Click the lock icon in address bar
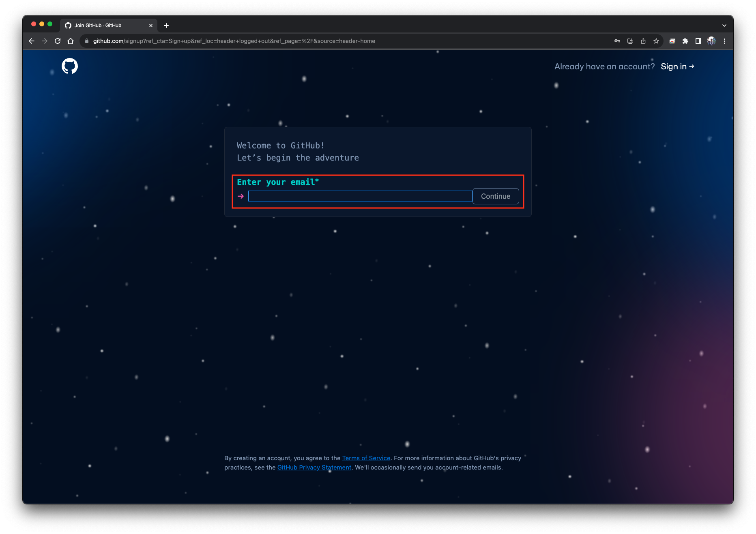This screenshot has width=756, height=534. pos(86,41)
